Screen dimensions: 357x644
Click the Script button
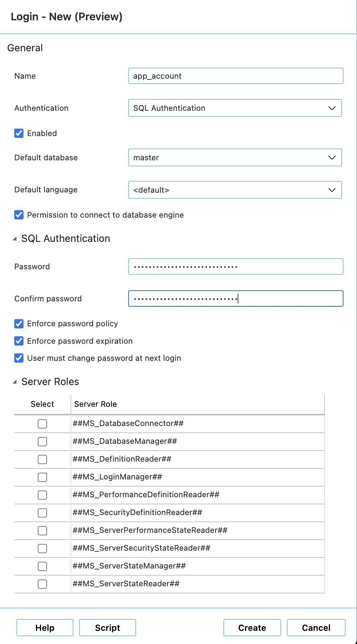click(107, 628)
